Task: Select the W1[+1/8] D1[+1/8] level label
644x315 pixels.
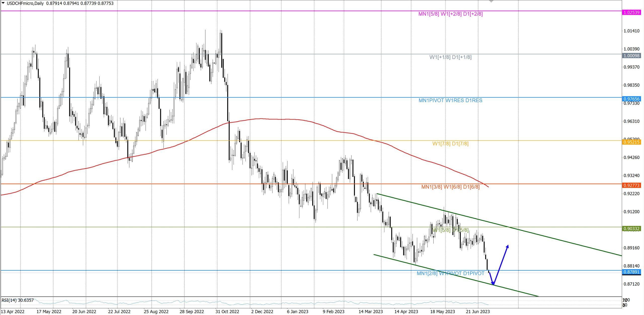Action: (450, 57)
